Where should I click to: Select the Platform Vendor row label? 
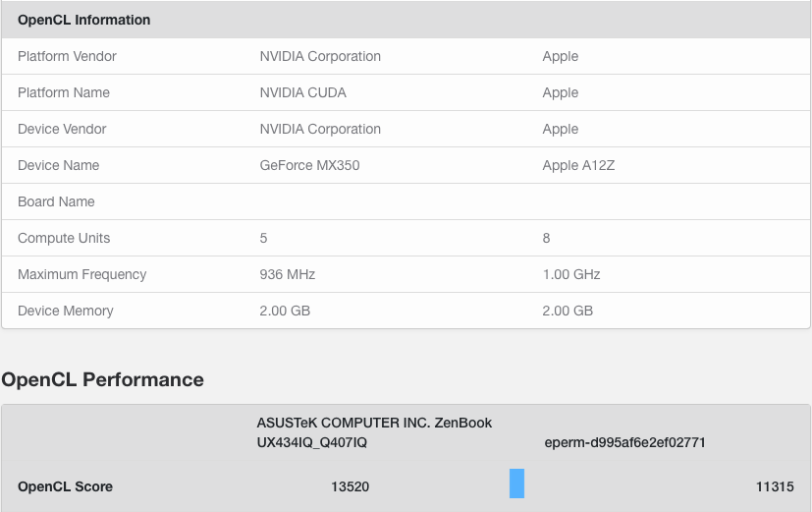tap(67, 56)
